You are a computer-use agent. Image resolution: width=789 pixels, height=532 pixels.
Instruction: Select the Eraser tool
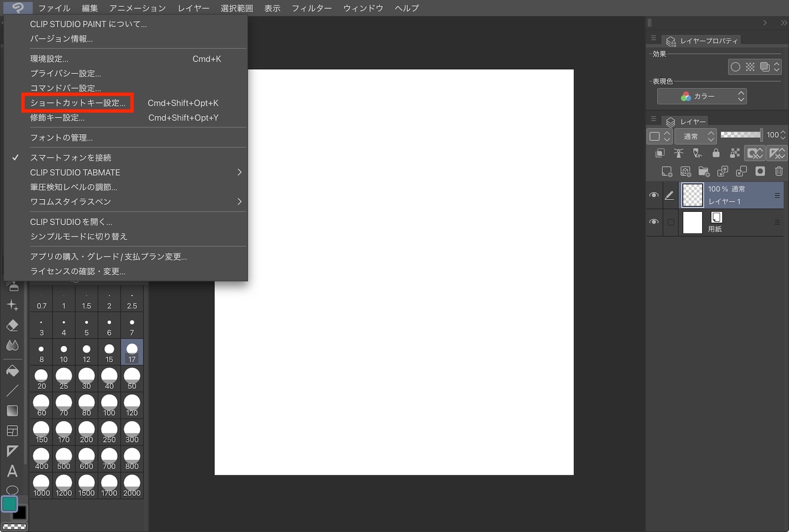pos(12,325)
